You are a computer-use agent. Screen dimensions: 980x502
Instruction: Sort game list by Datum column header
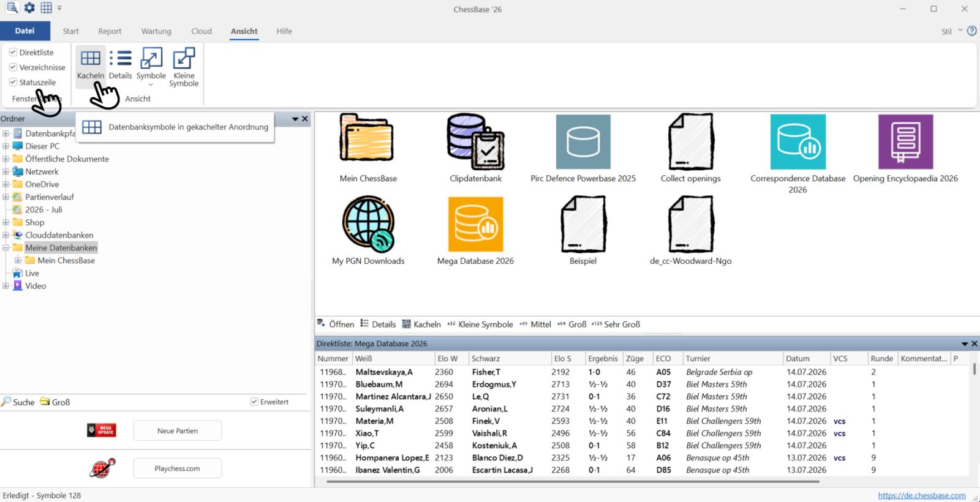[807, 359]
